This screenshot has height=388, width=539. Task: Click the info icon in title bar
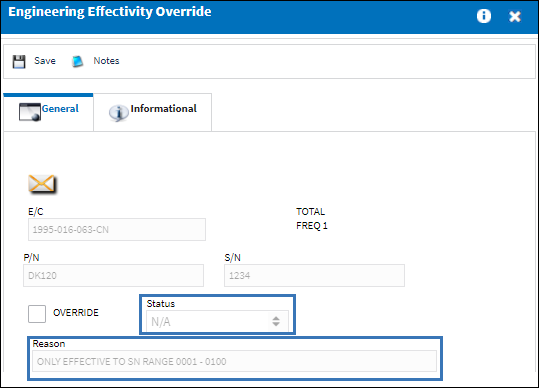484,16
